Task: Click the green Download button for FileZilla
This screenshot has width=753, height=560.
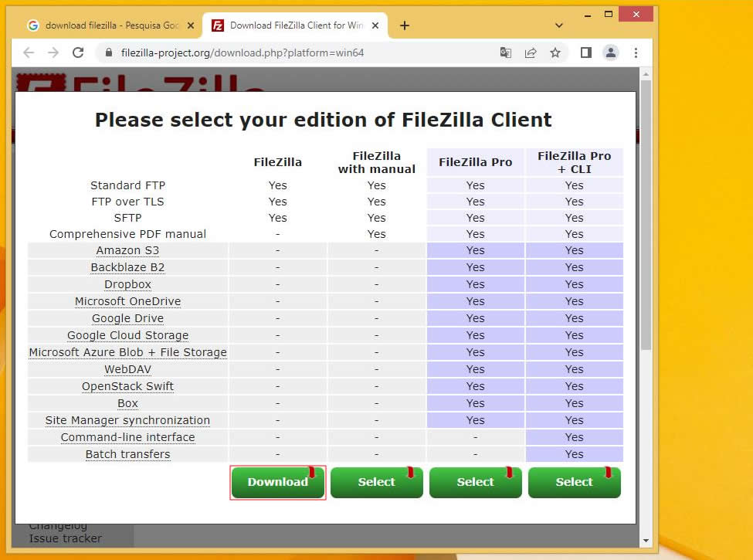Action: tap(278, 482)
